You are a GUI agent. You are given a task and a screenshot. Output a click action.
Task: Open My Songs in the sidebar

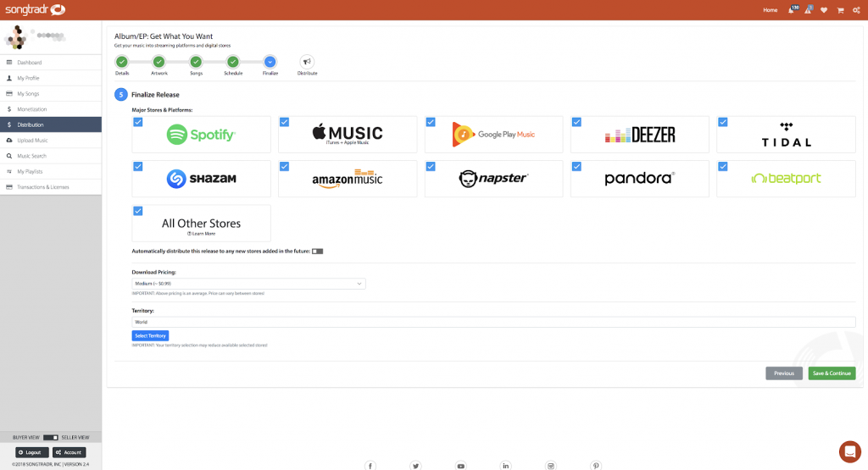(x=51, y=93)
